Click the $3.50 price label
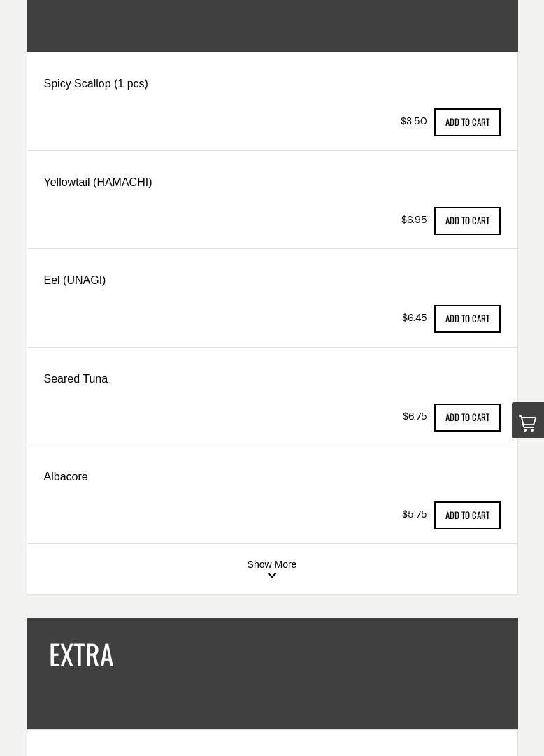The width and height of the screenshot is (544, 756). click(413, 122)
